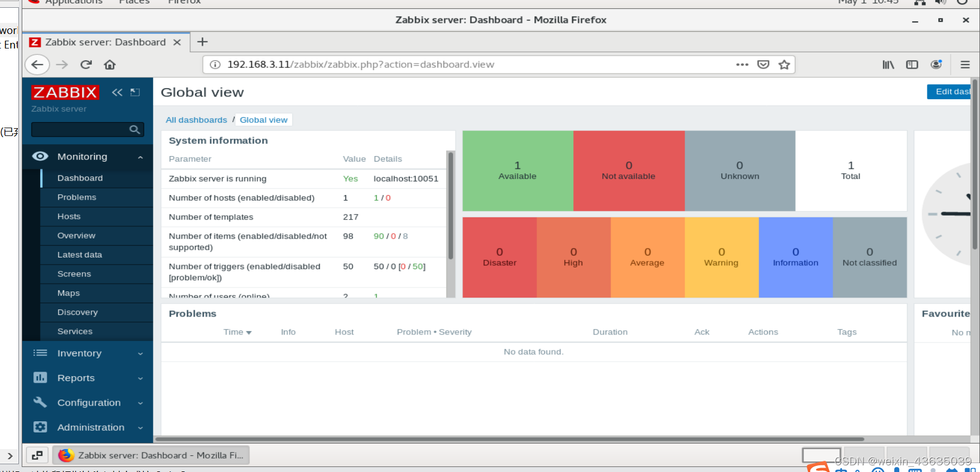Screen dimensions: 980x472
Task: Open page actions three-dot menu
Action: (x=742, y=65)
